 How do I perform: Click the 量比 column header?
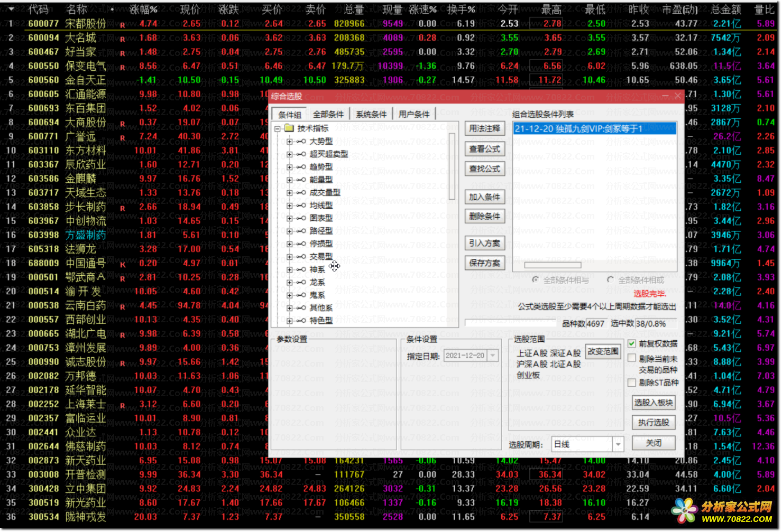click(764, 10)
